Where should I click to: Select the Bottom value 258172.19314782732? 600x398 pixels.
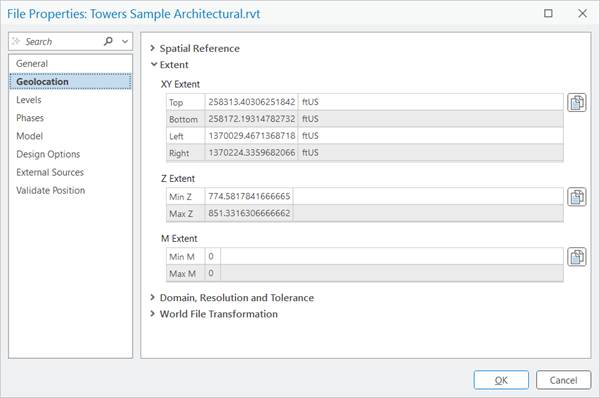251,119
